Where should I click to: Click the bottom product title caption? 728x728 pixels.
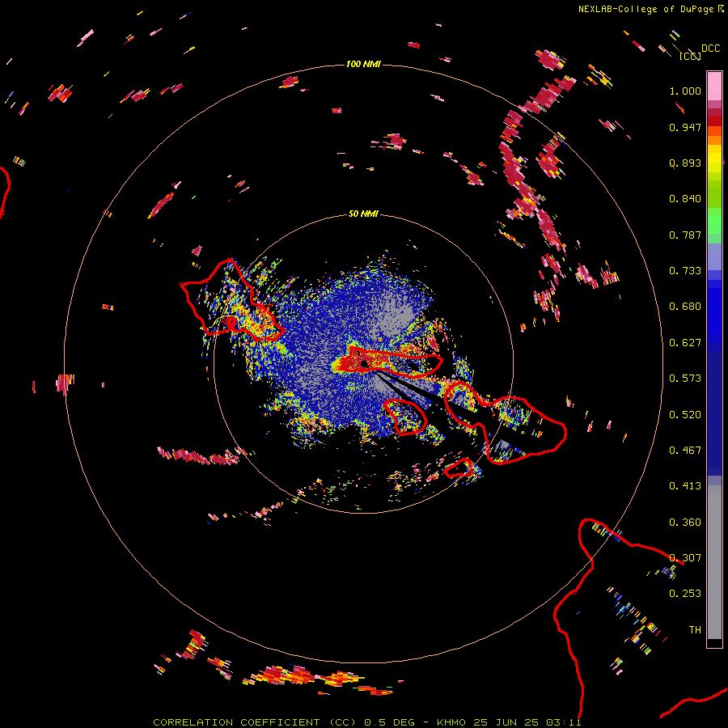point(367,722)
